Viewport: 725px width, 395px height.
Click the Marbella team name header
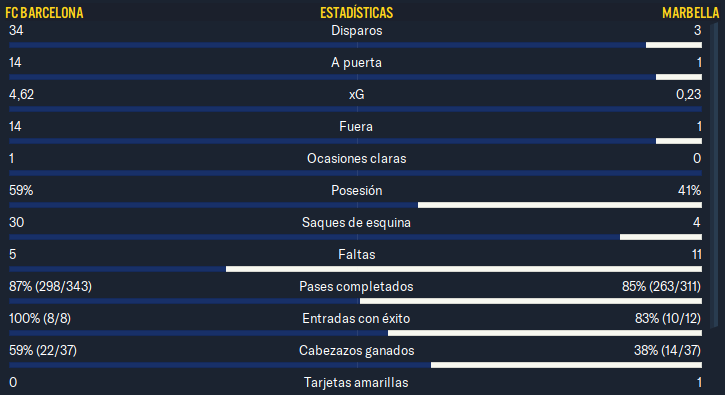pos(690,12)
